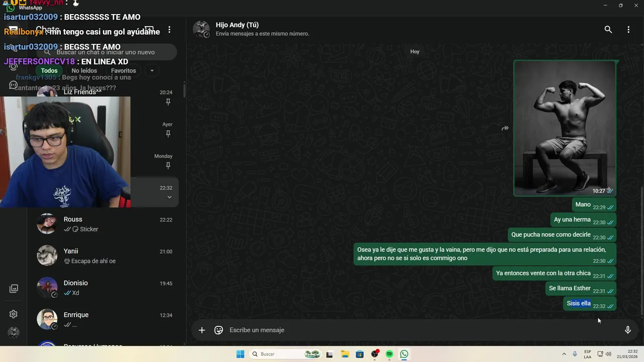Click the message 'Se llama Esther'

point(581,289)
